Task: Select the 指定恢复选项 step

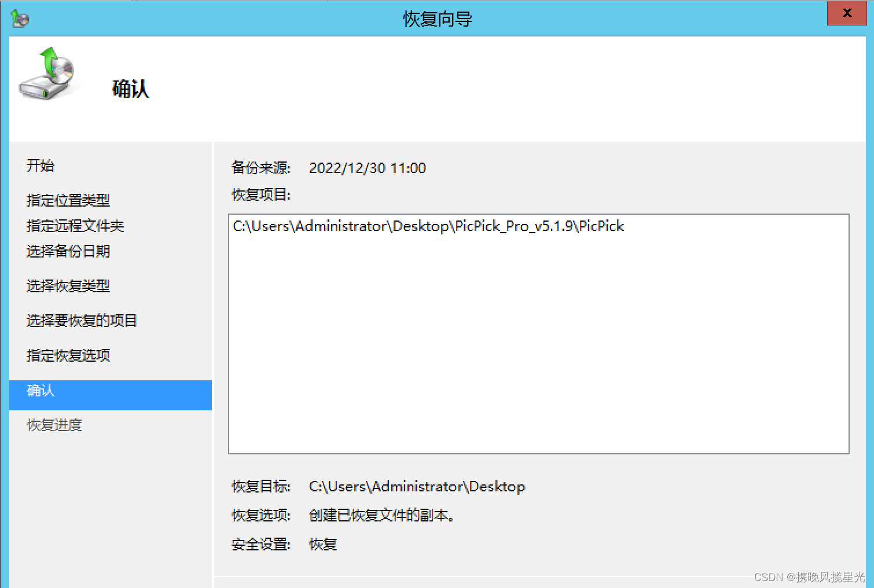Action: (68, 355)
